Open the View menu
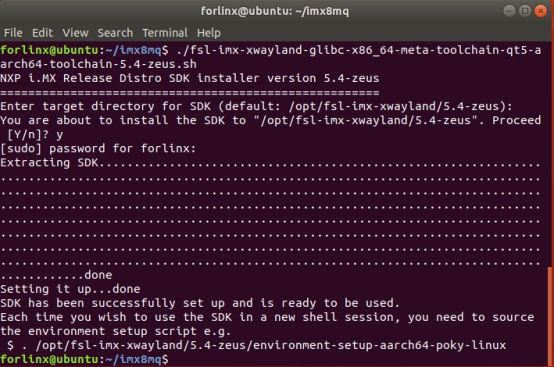 [x=75, y=33]
